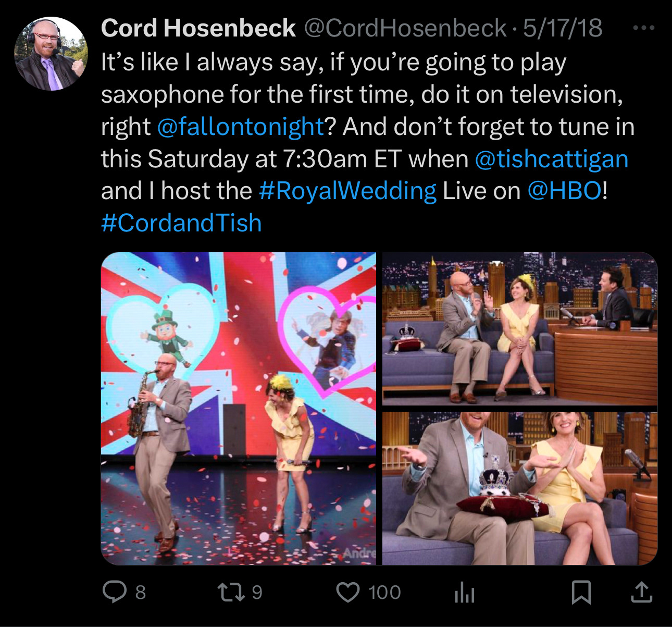
Task: Click the Cord Hosenbeck display name
Action: 198,28
